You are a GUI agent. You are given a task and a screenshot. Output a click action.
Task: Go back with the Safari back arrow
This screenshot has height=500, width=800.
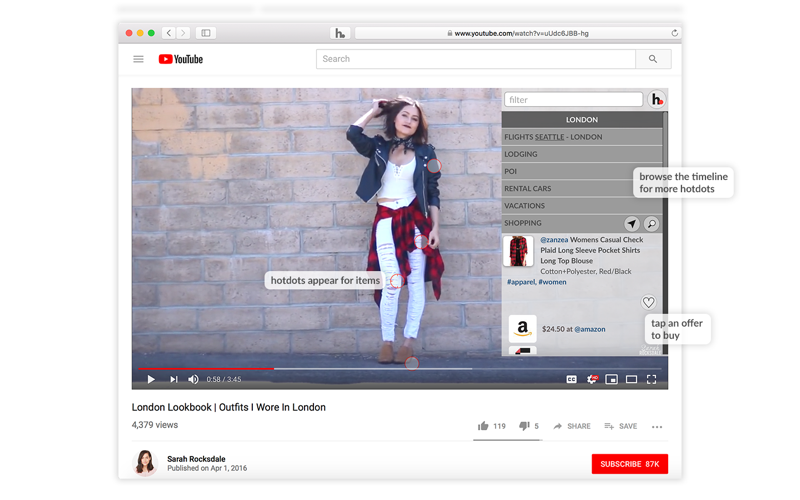click(x=169, y=33)
